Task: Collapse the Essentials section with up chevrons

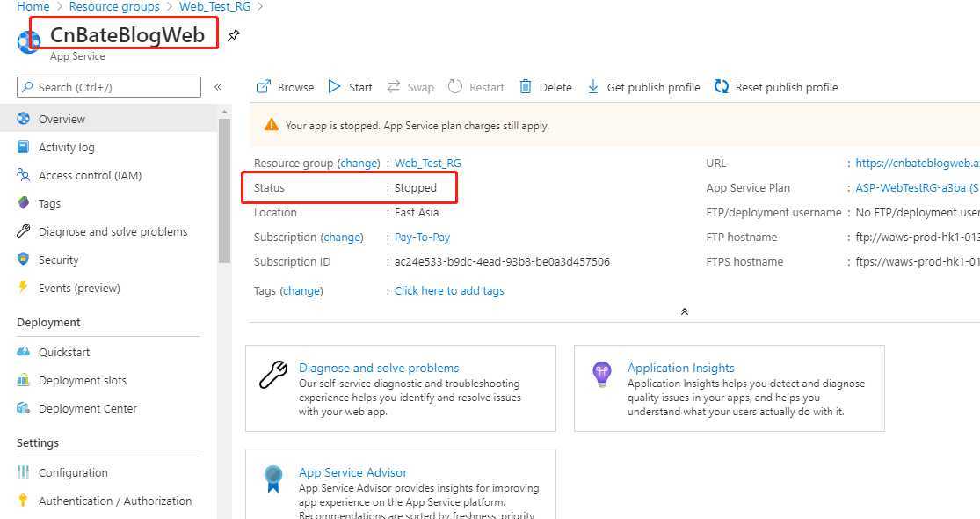Action: coord(685,311)
